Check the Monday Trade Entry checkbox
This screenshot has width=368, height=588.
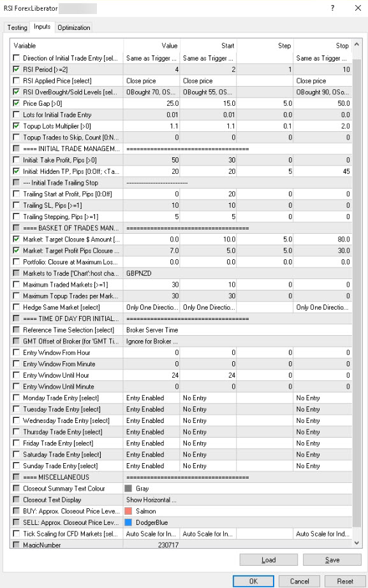point(16,398)
